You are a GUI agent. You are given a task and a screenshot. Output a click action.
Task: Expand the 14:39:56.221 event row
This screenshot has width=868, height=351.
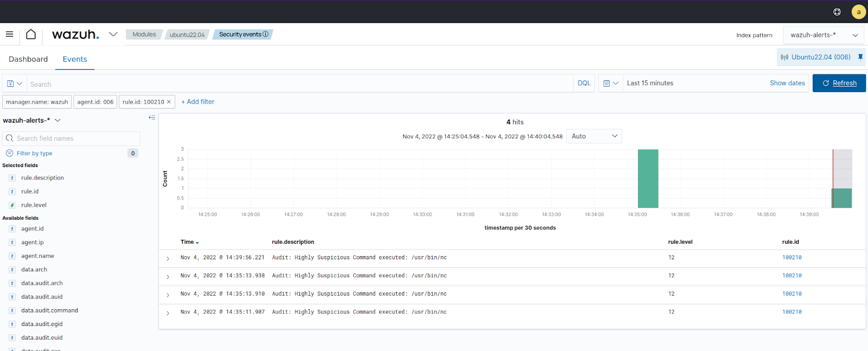168,259
